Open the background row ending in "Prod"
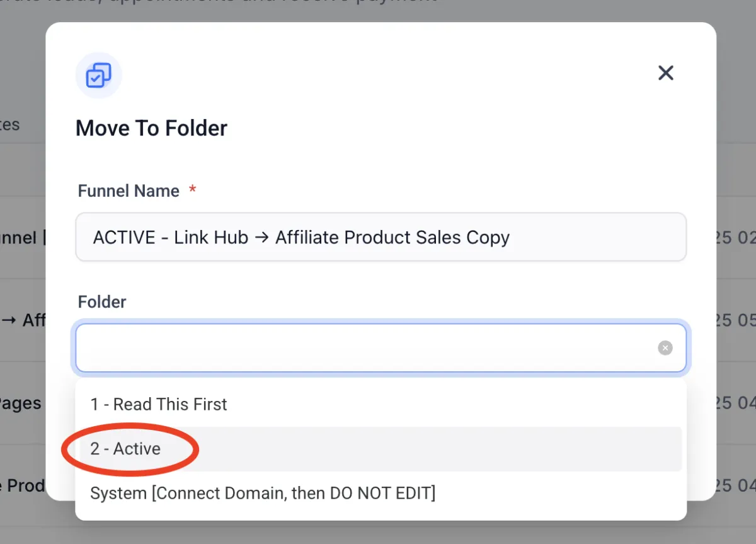Image resolution: width=756 pixels, height=544 pixels. coord(23,486)
